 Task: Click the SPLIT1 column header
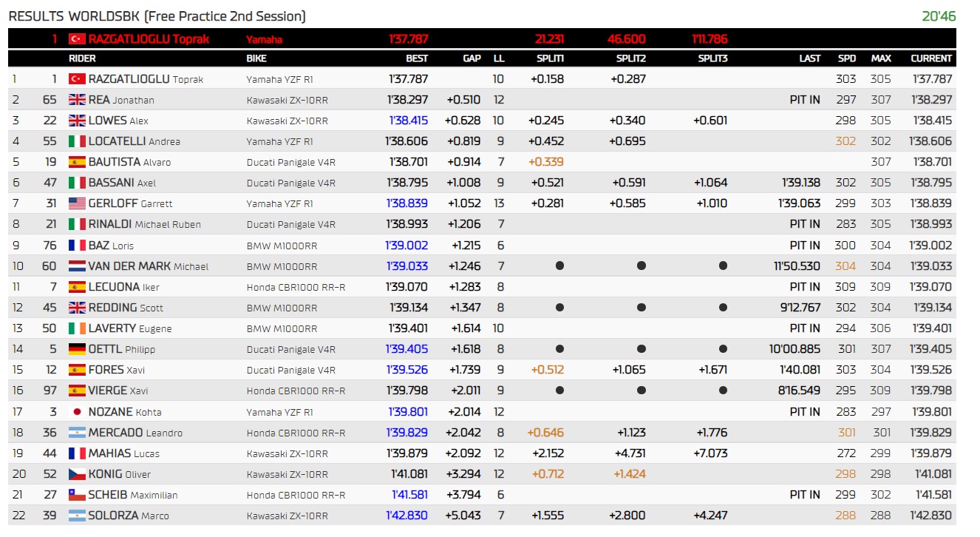(550, 58)
